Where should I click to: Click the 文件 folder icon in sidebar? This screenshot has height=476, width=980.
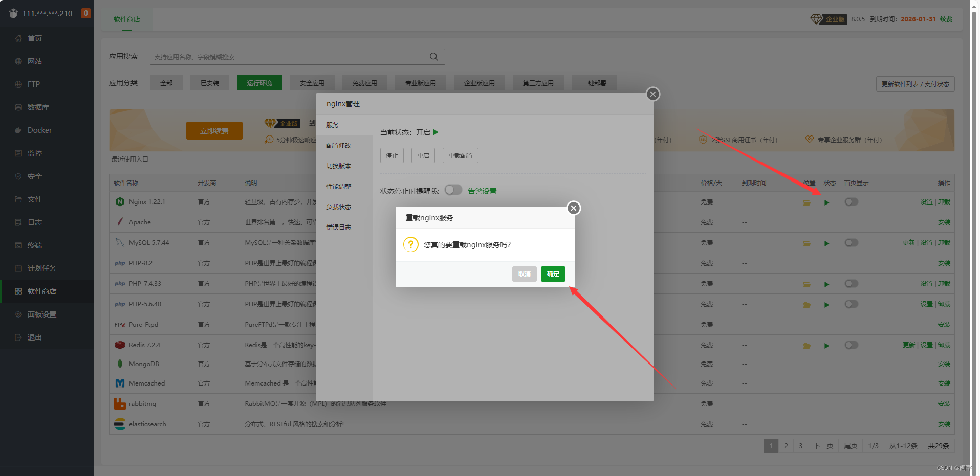click(x=18, y=199)
